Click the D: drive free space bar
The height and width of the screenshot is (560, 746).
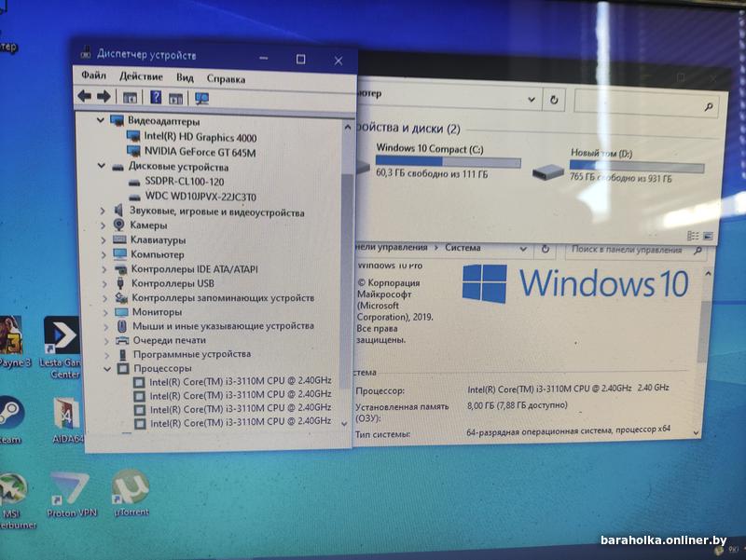(637, 167)
